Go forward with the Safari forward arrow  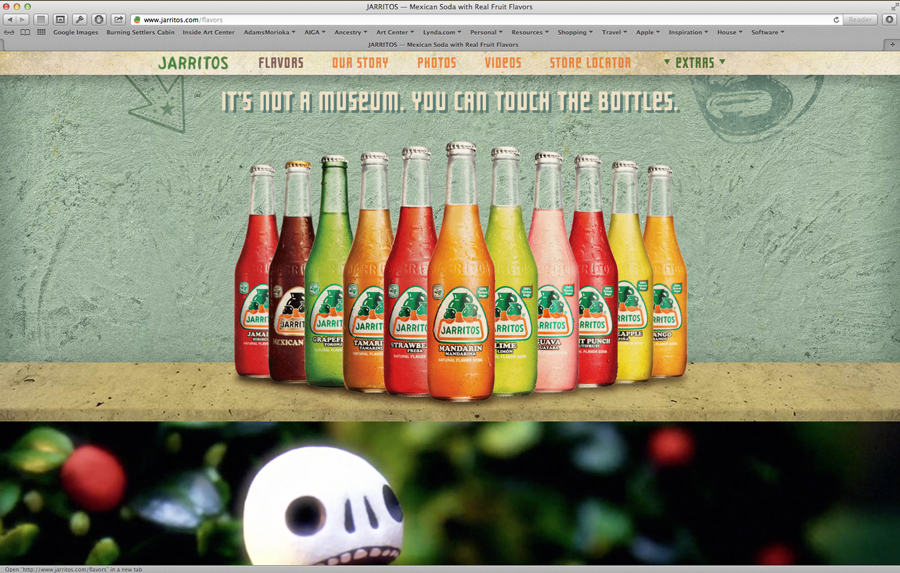(22, 20)
